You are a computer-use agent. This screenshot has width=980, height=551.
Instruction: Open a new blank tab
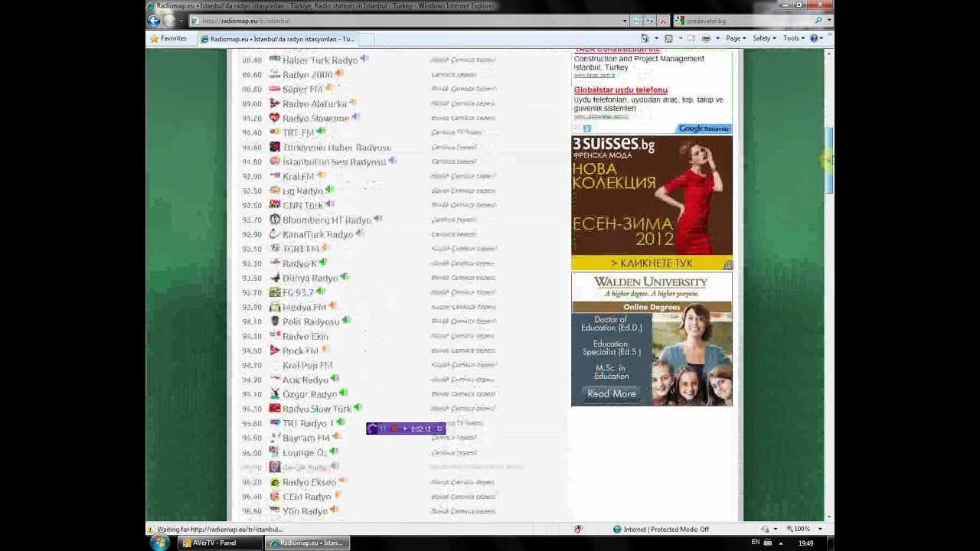[x=366, y=39]
